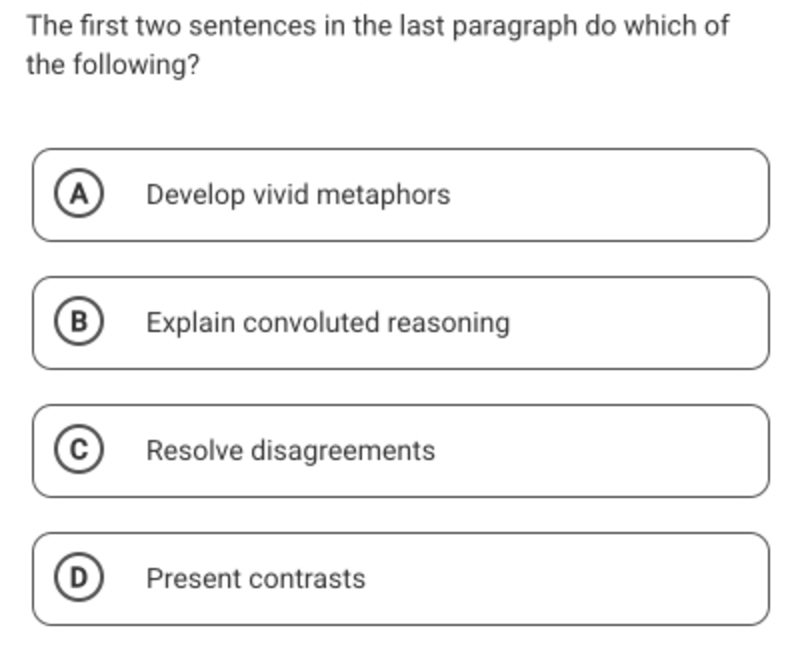Click the word 'contrasts' in option D
This screenshot has height=654, width=804.
[307, 579]
